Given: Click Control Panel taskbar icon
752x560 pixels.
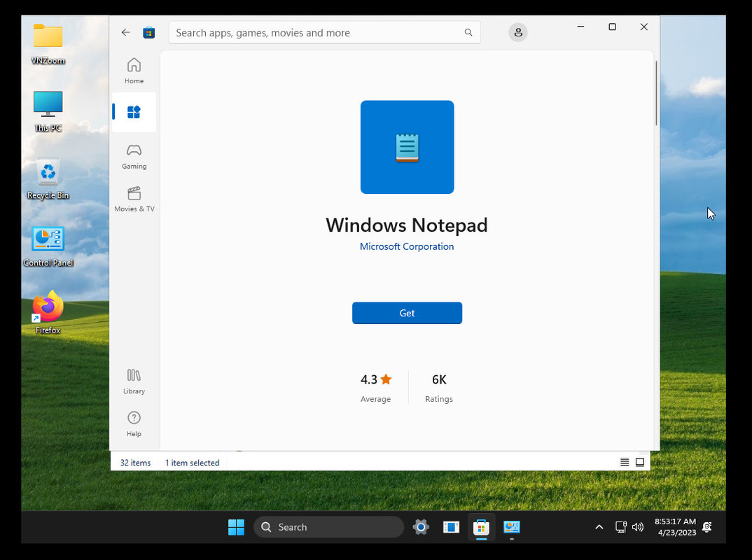Looking at the screenshot, I should point(512,527).
